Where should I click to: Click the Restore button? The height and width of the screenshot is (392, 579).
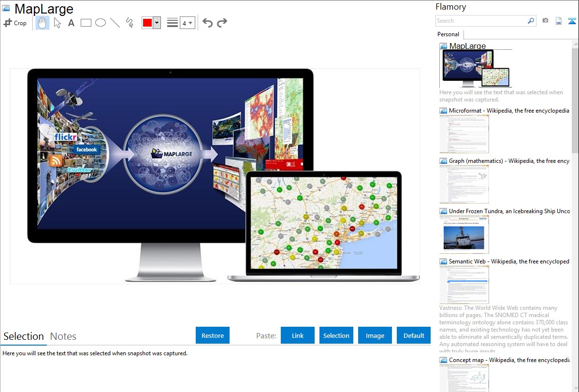point(213,335)
